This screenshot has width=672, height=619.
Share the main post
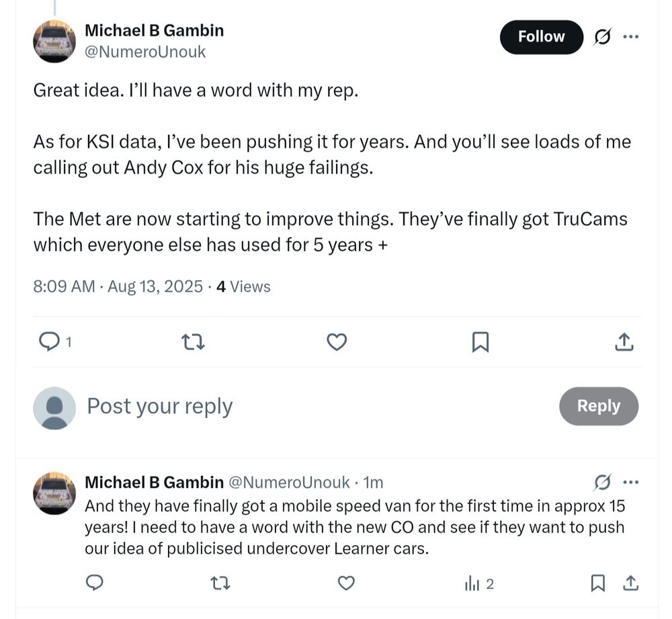pos(624,343)
